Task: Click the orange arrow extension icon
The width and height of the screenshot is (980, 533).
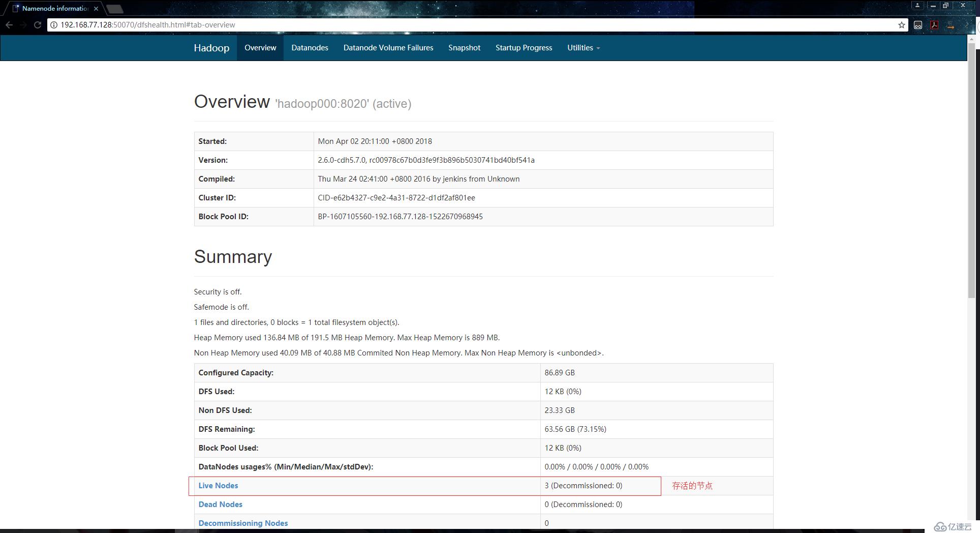Action: [951, 25]
